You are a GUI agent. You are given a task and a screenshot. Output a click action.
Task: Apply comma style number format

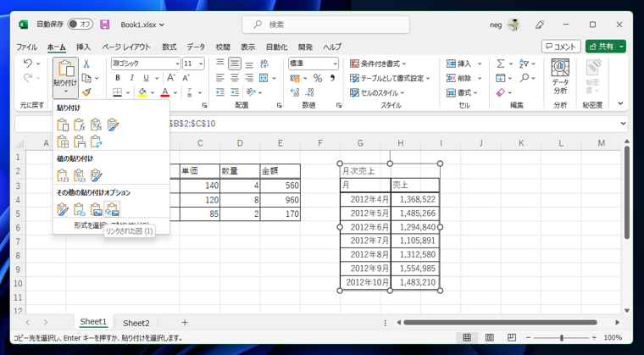332,78
